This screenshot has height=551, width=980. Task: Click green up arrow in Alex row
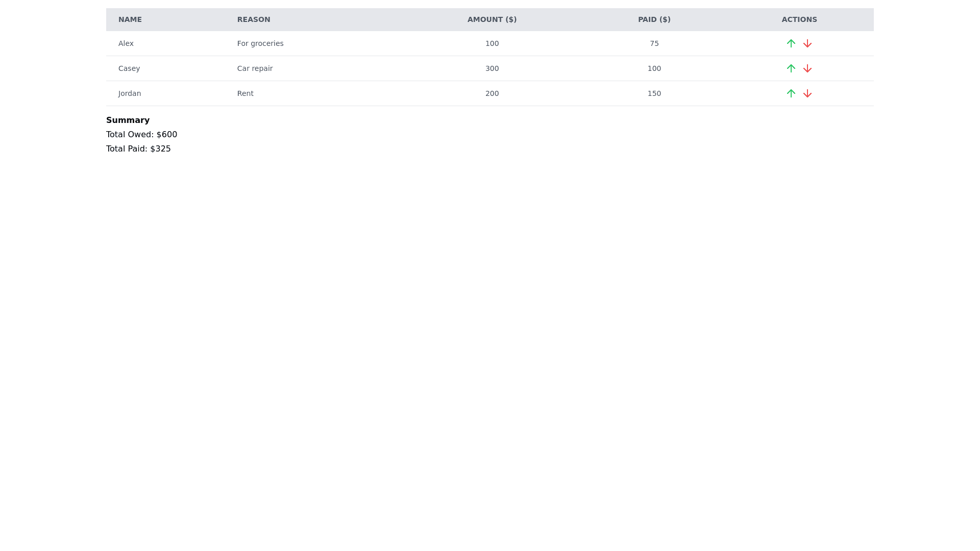click(x=791, y=43)
